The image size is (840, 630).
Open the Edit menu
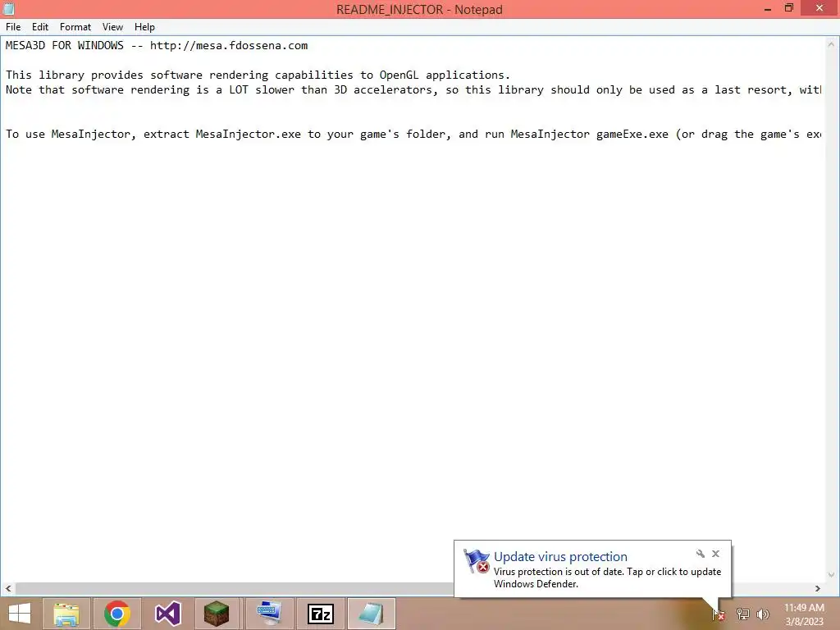coord(40,27)
